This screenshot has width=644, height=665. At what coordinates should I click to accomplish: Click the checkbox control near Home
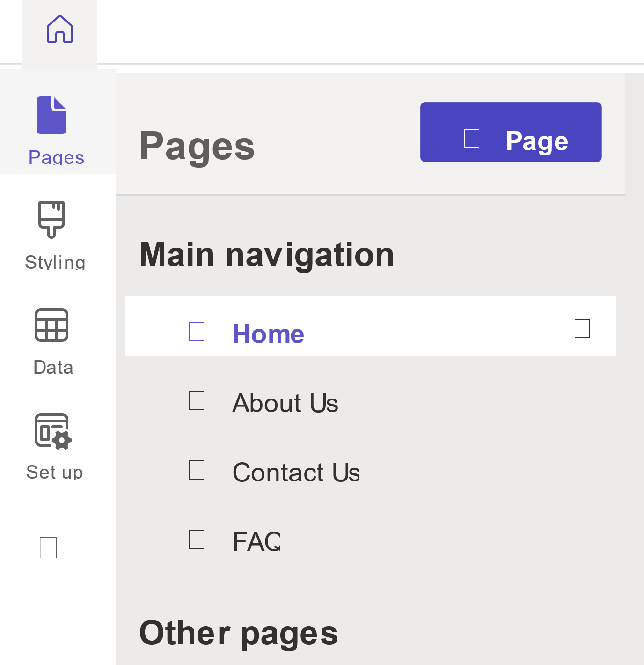pos(196,331)
